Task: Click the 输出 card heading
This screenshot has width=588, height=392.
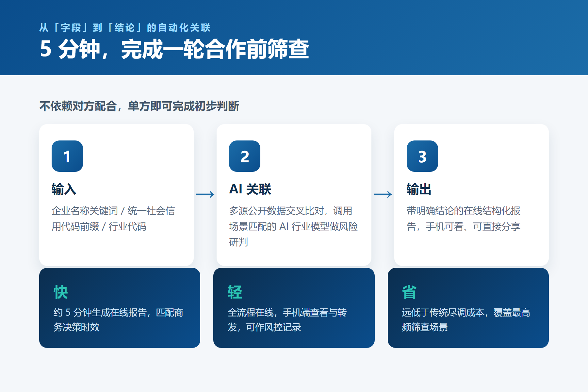Action: (419, 189)
